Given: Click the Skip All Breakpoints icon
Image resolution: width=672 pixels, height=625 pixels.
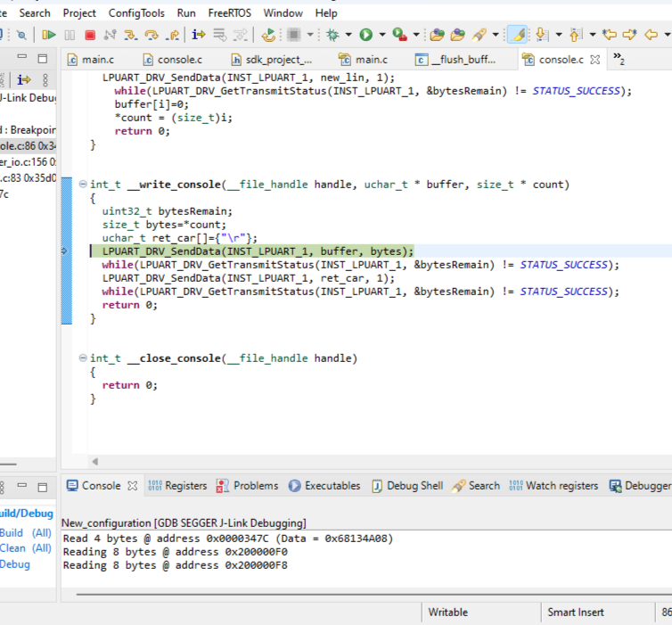Looking at the screenshot, I should tap(21, 35).
